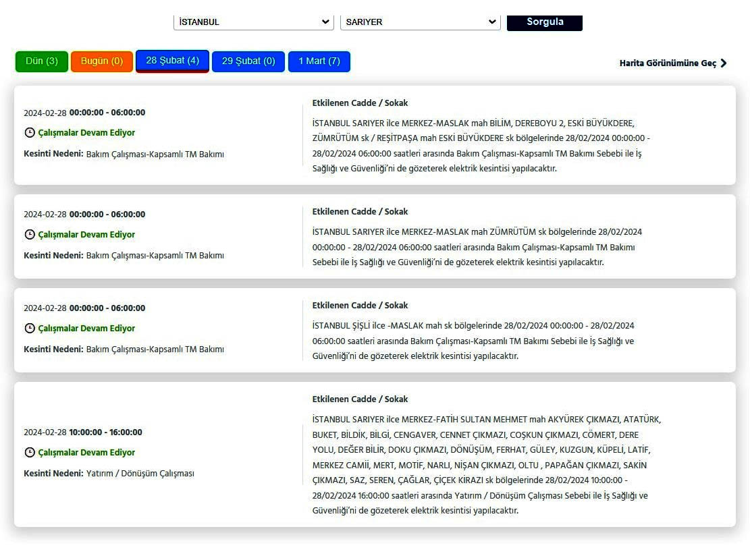
Task: Switch to the Dün (3) tab
Action: (42, 61)
